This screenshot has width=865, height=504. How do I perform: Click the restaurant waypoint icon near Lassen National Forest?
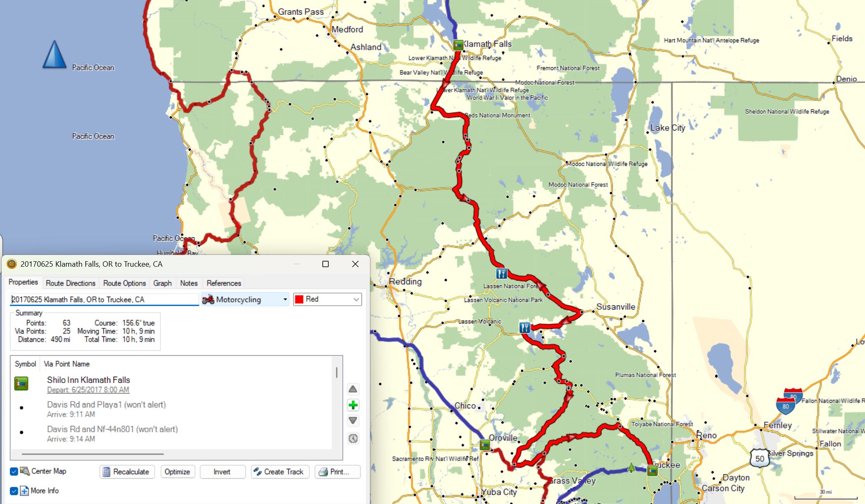coord(501,274)
